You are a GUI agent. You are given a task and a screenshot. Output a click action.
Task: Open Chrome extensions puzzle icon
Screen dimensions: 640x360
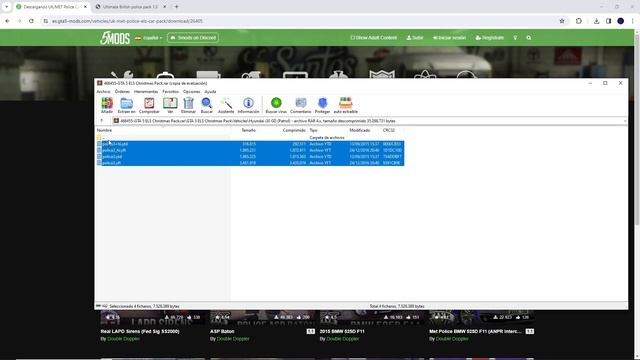[x=579, y=21]
